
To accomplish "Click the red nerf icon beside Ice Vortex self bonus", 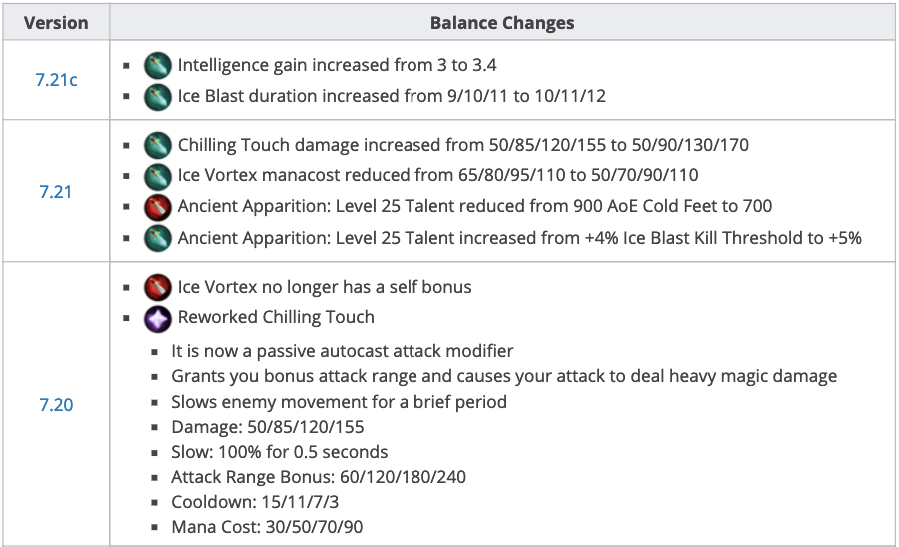I will [x=158, y=287].
